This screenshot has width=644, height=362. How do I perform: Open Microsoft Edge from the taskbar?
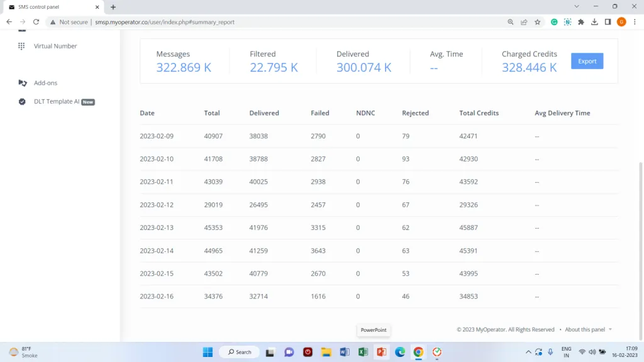point(400,352)
